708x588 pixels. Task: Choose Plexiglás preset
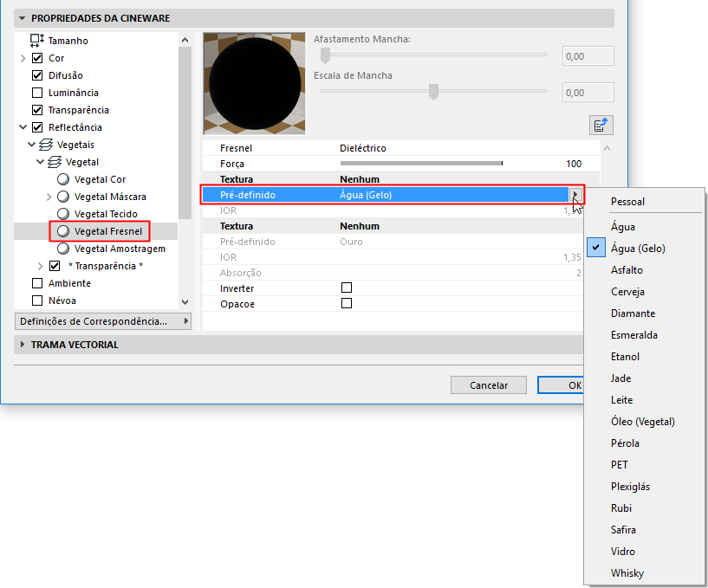click(x=630, y=487)
